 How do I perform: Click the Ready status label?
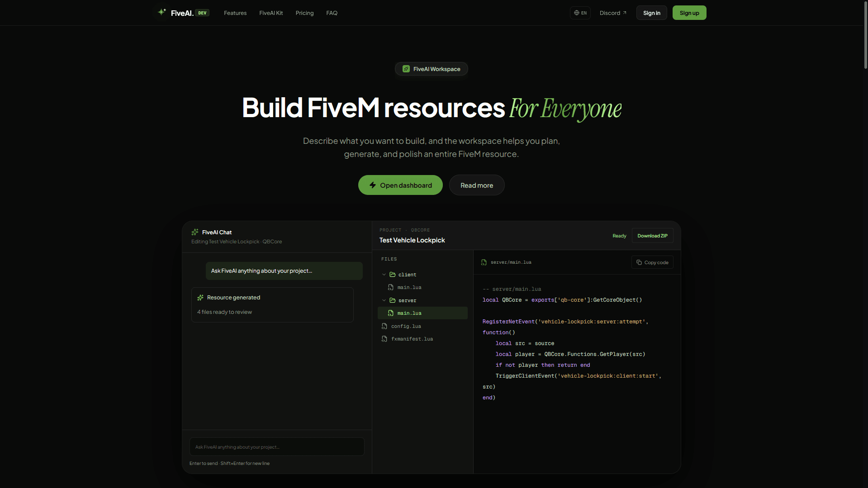[x=619, y=236]
